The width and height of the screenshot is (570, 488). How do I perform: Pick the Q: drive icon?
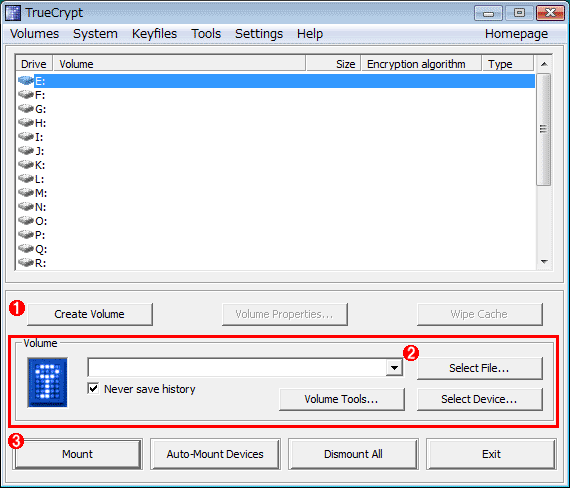point(25,248)
